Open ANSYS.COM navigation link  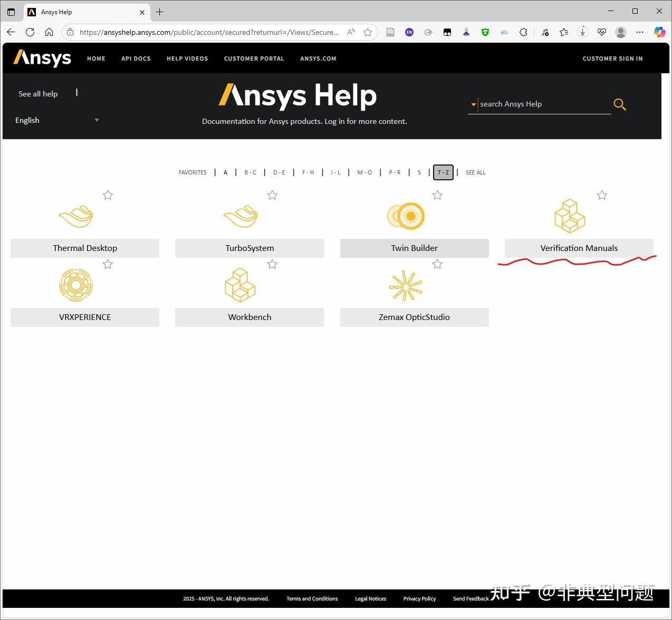tap(318, 59)
